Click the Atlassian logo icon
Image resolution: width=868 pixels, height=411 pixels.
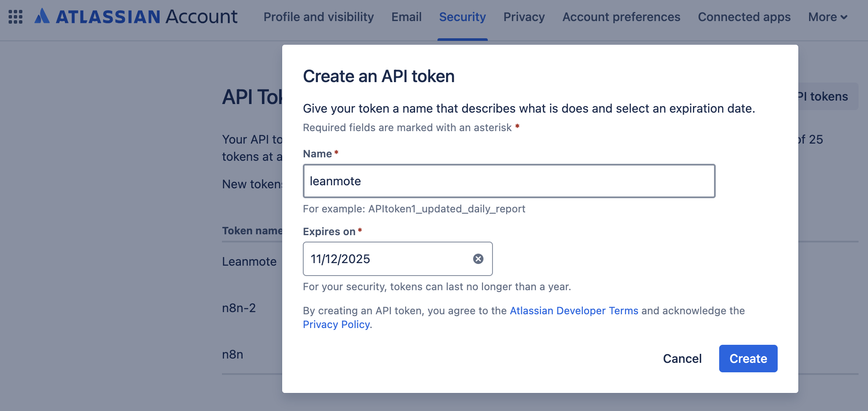[42, 16]
